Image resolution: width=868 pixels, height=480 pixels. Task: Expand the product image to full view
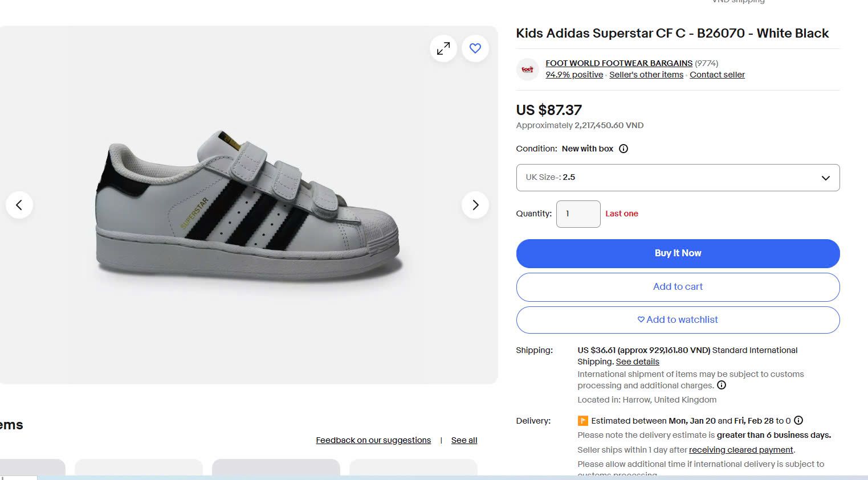click(443, 49)
